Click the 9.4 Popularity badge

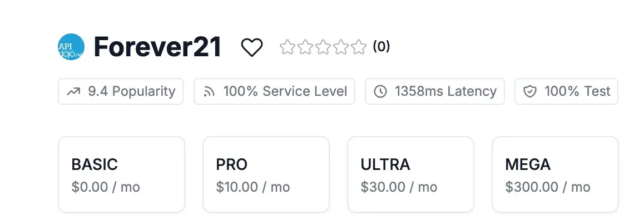tap(121, 91)
